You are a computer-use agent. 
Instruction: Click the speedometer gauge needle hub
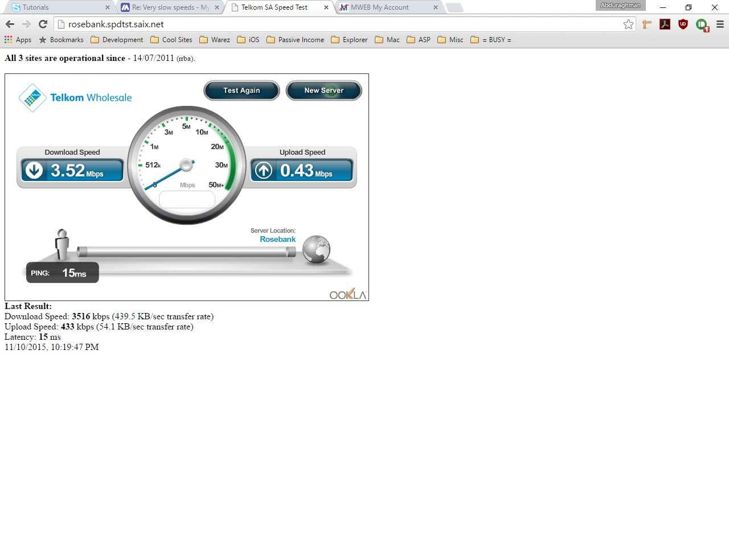tap(186, 165)
